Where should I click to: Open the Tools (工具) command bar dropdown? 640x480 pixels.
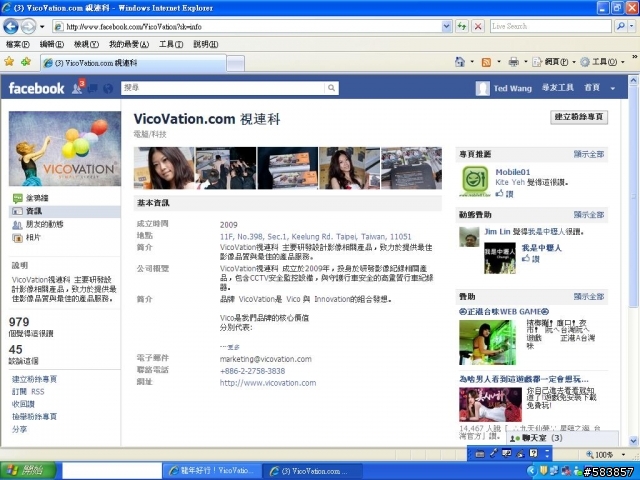coord(602,62)
